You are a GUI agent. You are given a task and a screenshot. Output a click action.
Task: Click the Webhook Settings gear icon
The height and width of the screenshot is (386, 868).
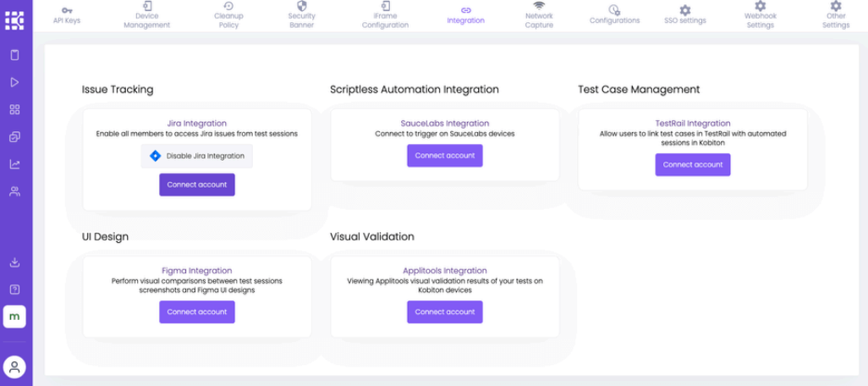point(760,6)
